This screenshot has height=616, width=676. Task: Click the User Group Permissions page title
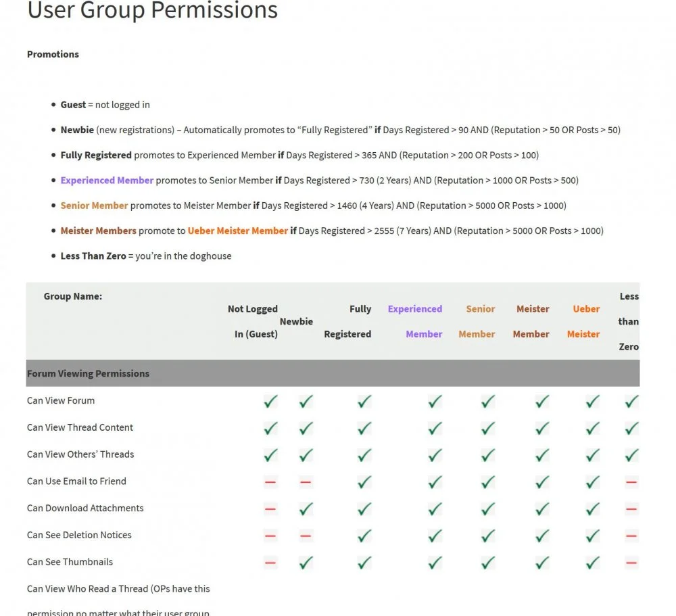(152, 9)
